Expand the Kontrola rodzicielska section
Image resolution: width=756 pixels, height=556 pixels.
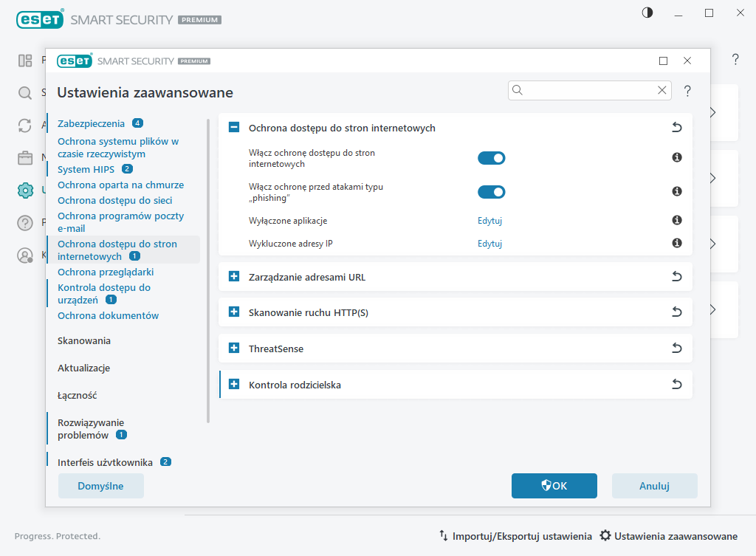coord(234,384)
